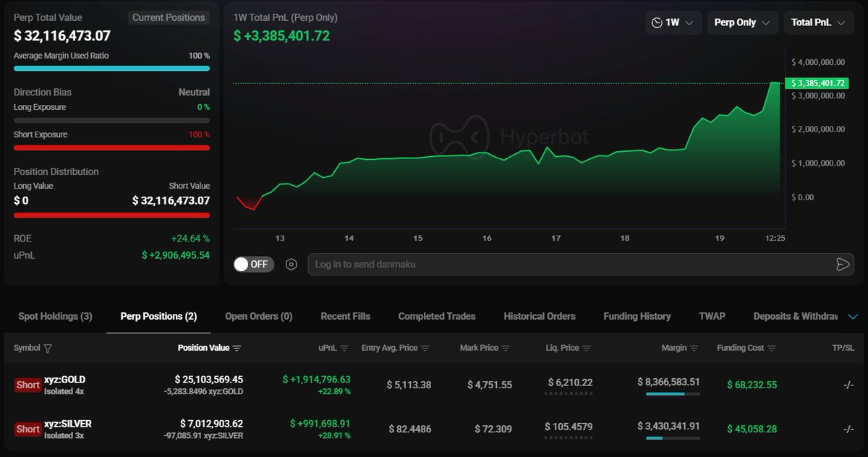Toggle the danmaku OFF switch

(252, 265)
